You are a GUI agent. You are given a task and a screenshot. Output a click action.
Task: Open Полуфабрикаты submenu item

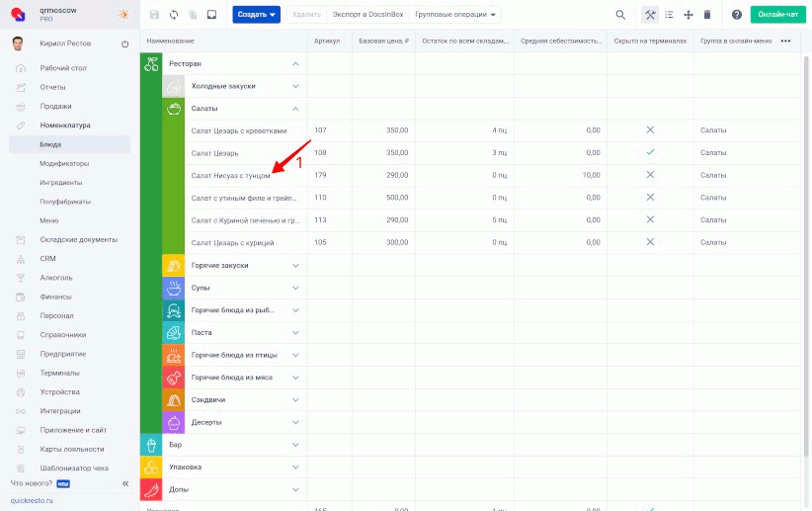[65, 202]
